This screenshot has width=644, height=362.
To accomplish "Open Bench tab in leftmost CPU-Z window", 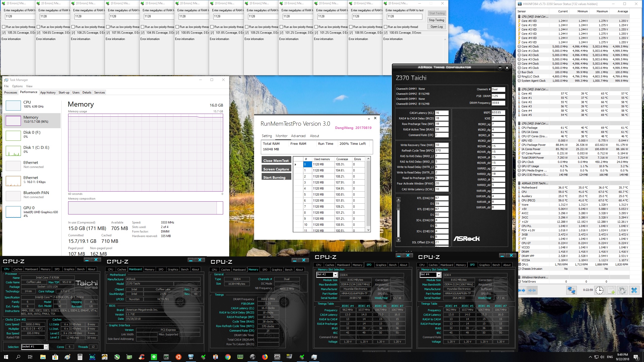I will (81, 269).
